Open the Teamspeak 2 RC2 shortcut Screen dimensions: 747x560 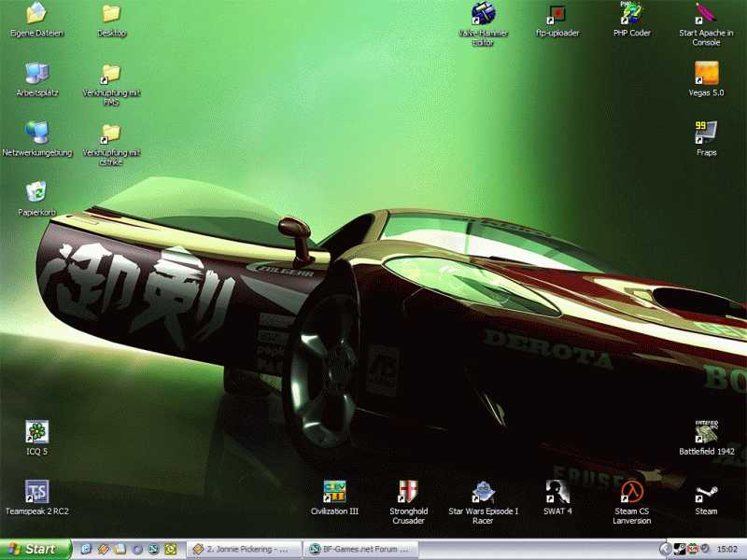36,492
